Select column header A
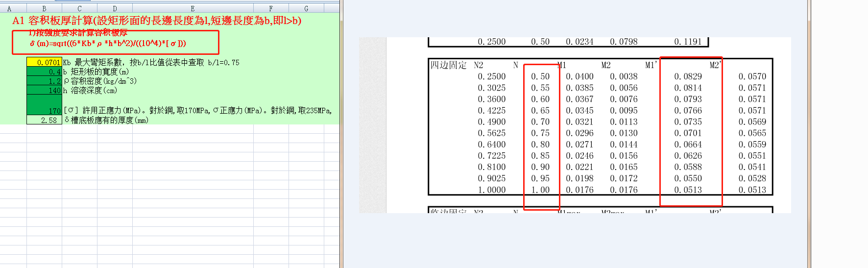This screenshot has height=268, width=868. (9, 8)
